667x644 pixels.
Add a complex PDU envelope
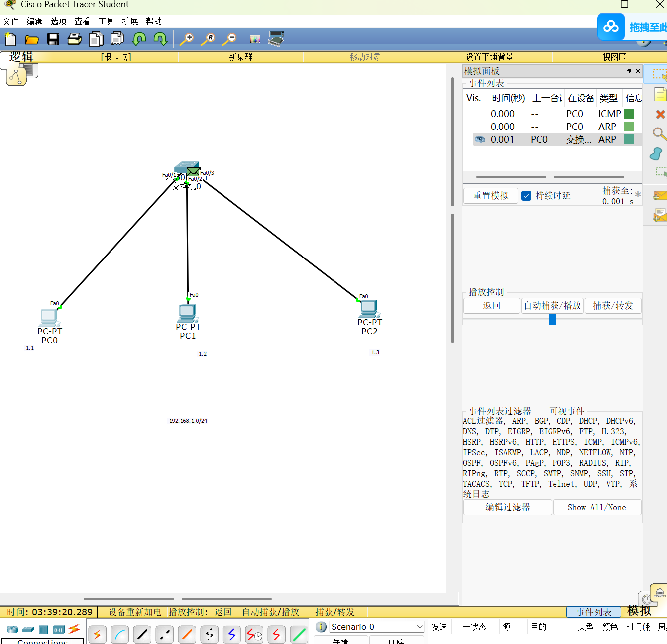click(x=660, y=215)
